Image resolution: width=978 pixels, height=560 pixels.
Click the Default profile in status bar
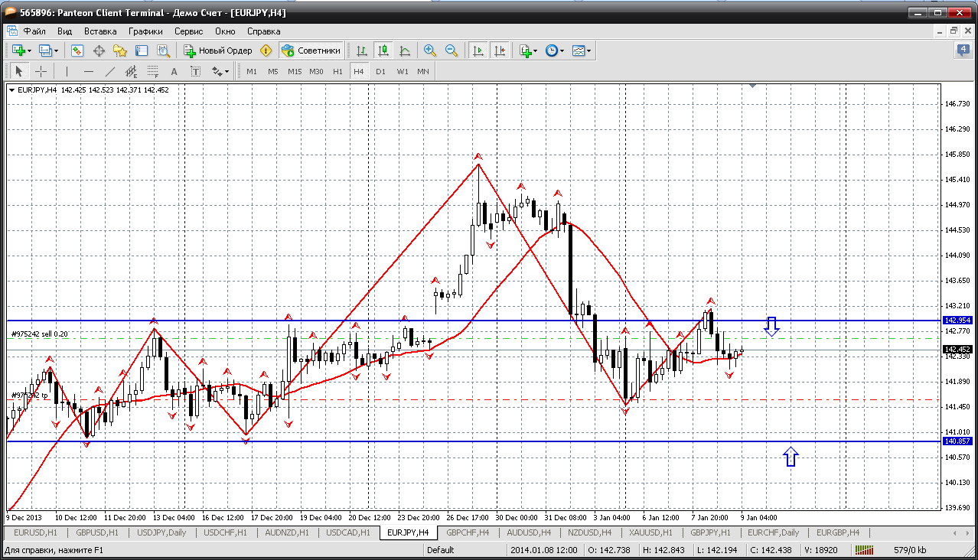coord(440,549)
